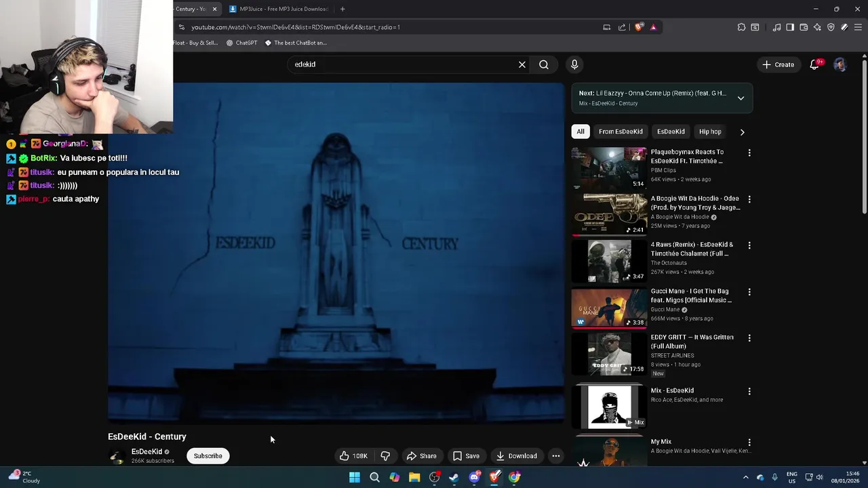Switch to the MP3Juice browser tab
Image resolution: width=868 pixels, height=488 pixels.
279,9
